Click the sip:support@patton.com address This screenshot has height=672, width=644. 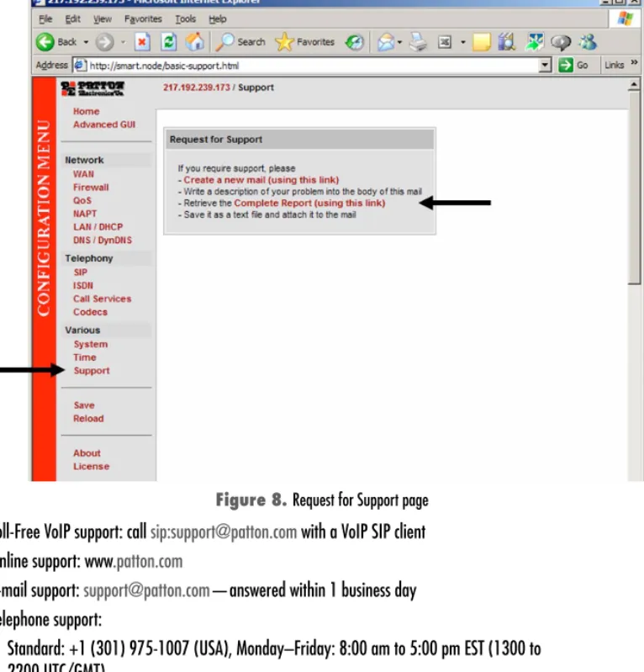[x=224, y=532]
